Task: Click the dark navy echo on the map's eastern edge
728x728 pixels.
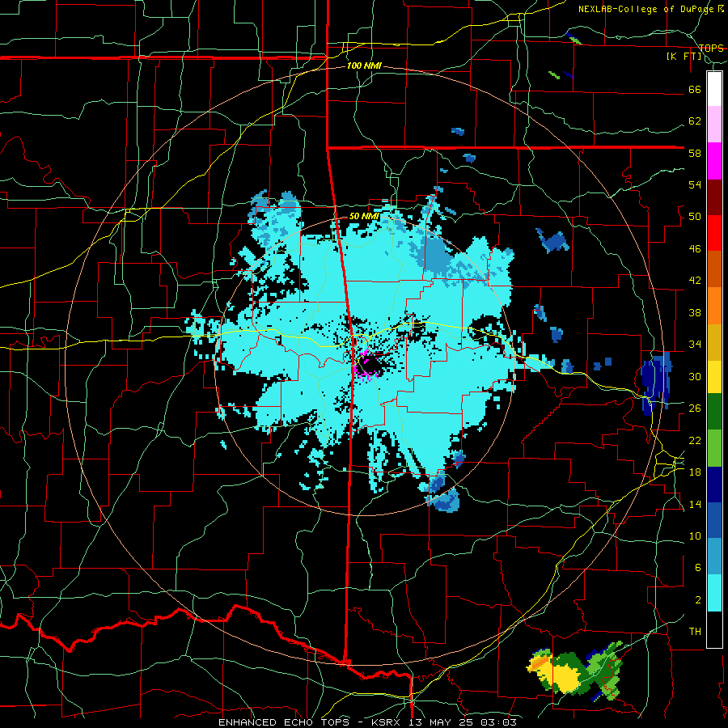Action: (x=655, y=382)
